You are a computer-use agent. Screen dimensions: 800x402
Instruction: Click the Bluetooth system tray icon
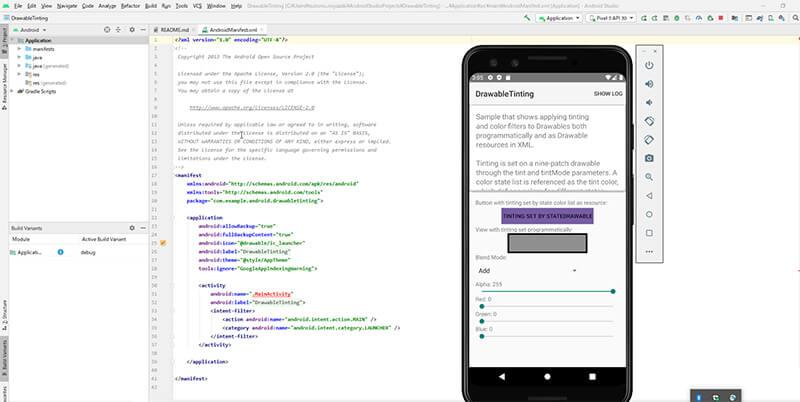click(699, 397)
